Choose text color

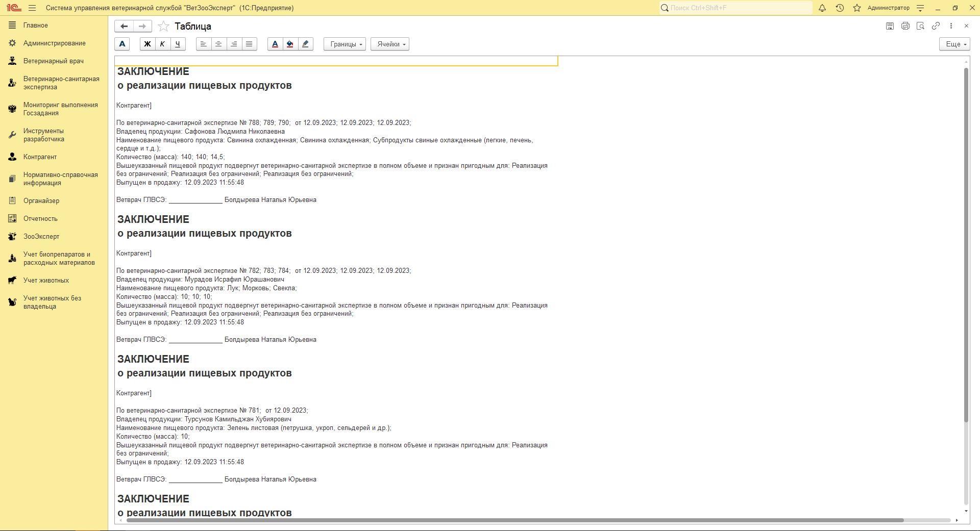pos(275,44)
